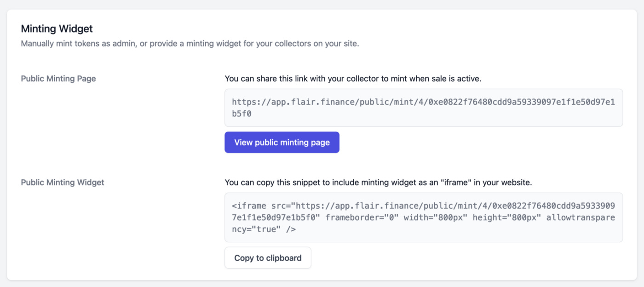Select the iframe code snippet box
This screenshot has height=287, width=644.
[x=424, y=217]
